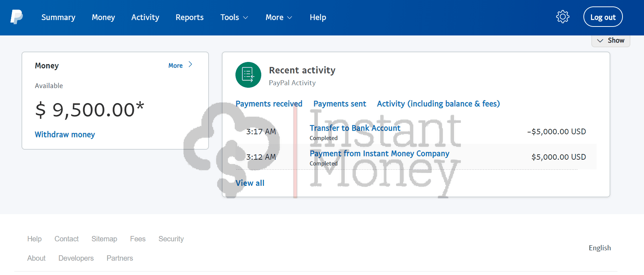Open Help in the top navigation

pyautogui.click(x=318, y=17)
